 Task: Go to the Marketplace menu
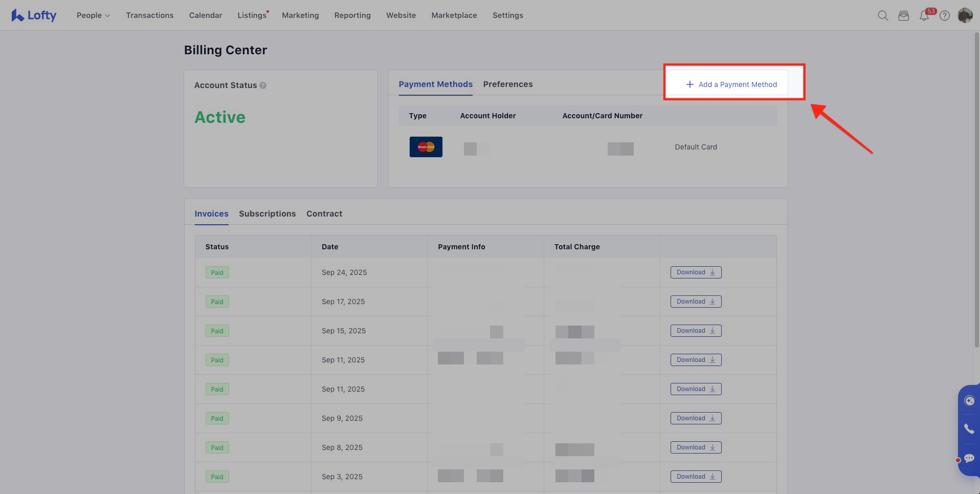[454, 15]
